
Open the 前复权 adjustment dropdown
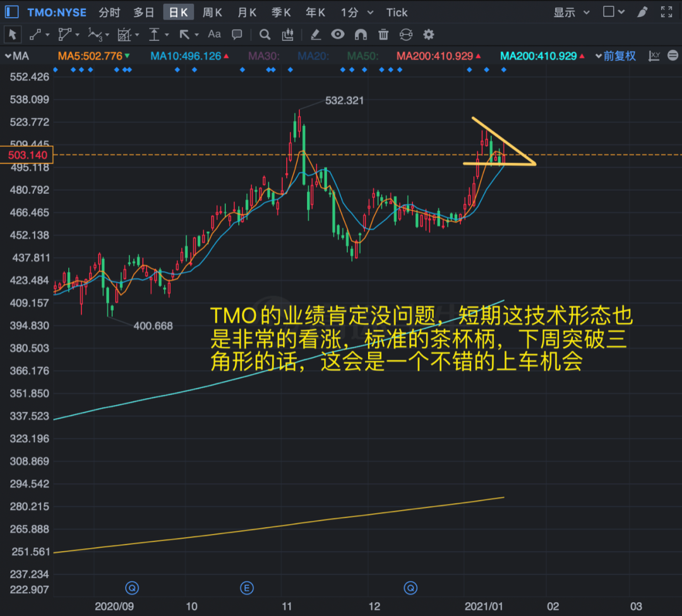pyautogui.click(x=616, y=56)
